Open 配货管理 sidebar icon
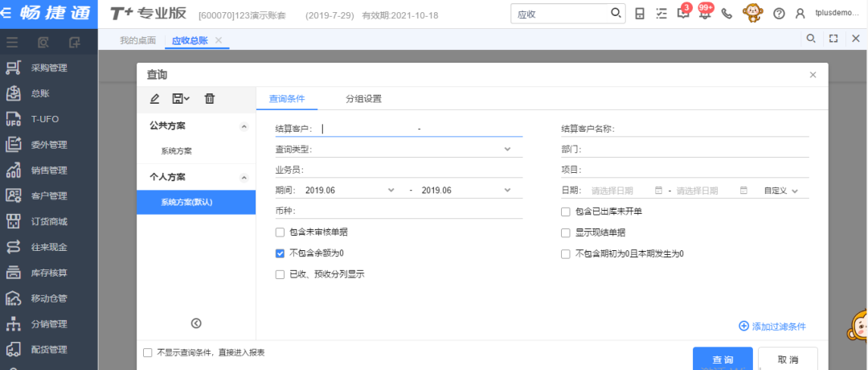Screen dimensions: 868x370 tap(13, 350)
